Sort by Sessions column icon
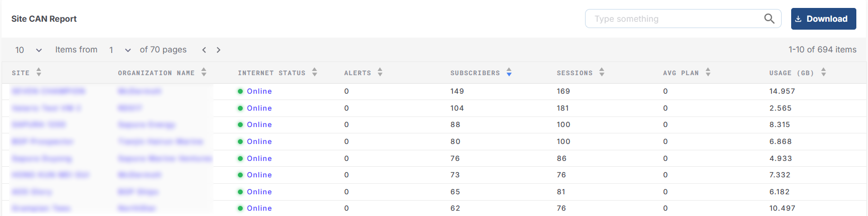This screenshot has height=216, width=868. 601,73
